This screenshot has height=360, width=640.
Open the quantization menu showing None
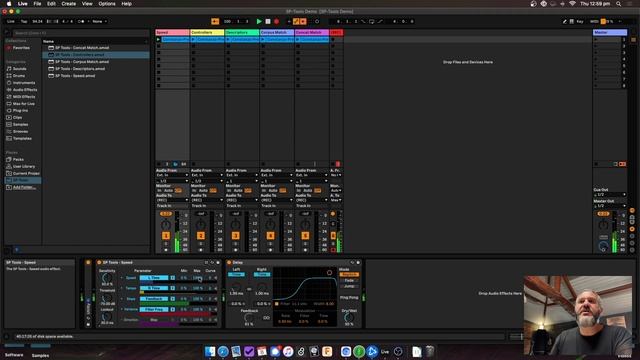99,21
